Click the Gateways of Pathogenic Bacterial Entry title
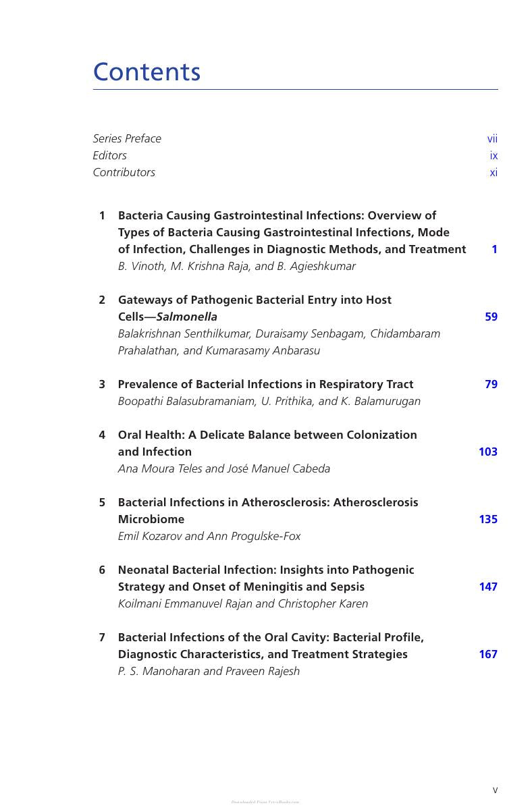Image resolution: width=532 pixels, height=810 pixels. [255, 308]
